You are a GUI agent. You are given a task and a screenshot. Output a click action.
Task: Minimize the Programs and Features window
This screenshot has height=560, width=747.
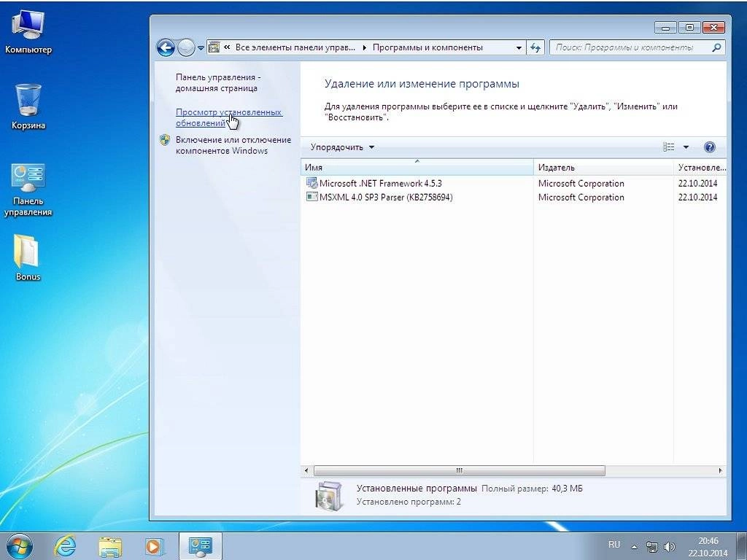click(665, 28)
